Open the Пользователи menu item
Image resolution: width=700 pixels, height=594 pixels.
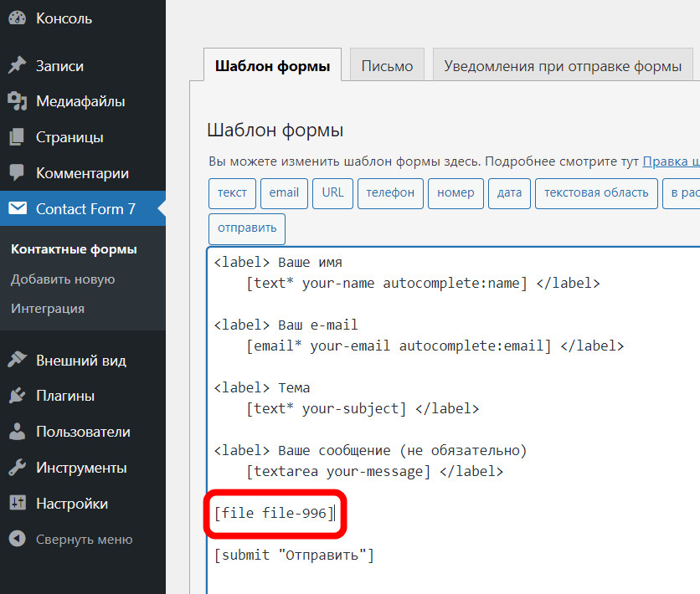tap(83, 431)
